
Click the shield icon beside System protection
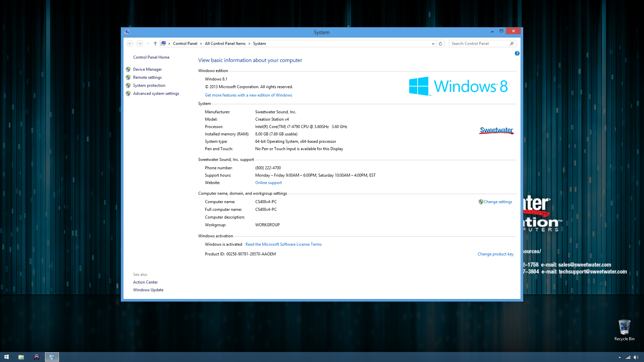click(x=128, y=85)
